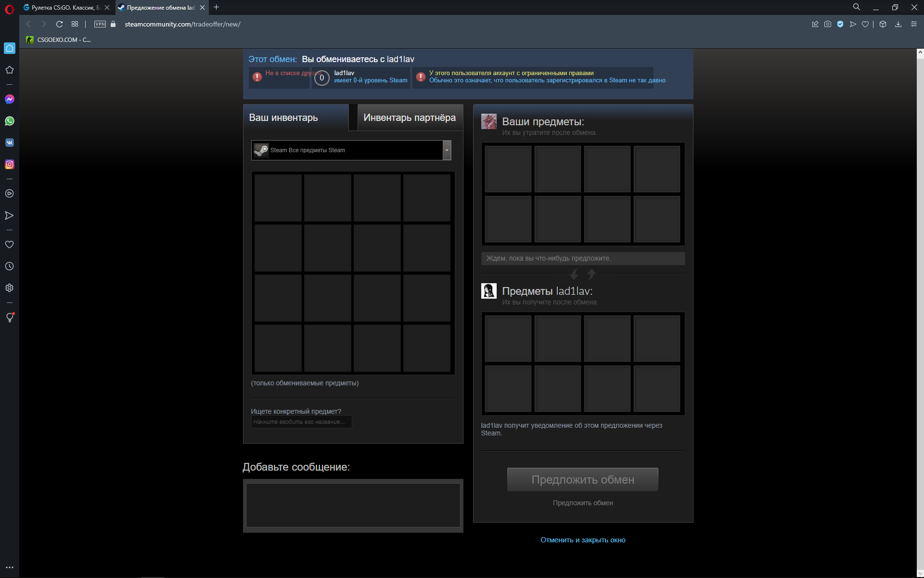Open the CSGOEXO.COM bookmark

coord(59,40)
